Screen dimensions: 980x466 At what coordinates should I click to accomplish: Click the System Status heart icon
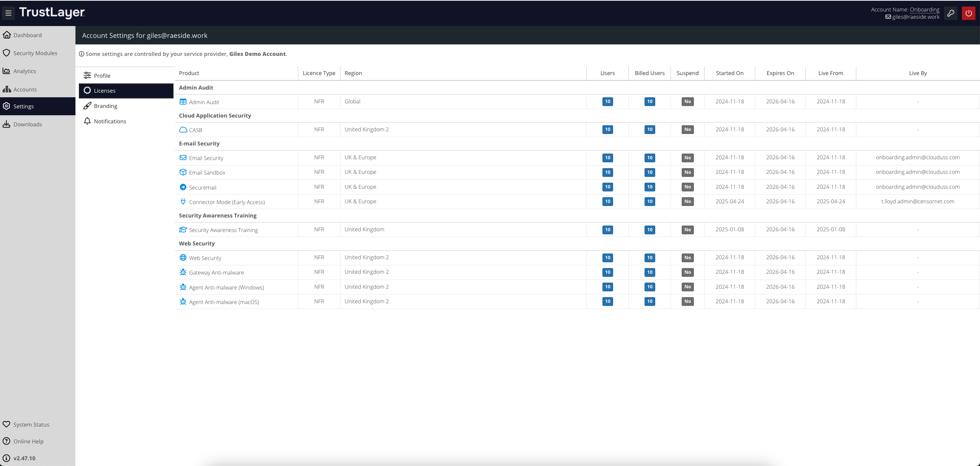(7, 424)
